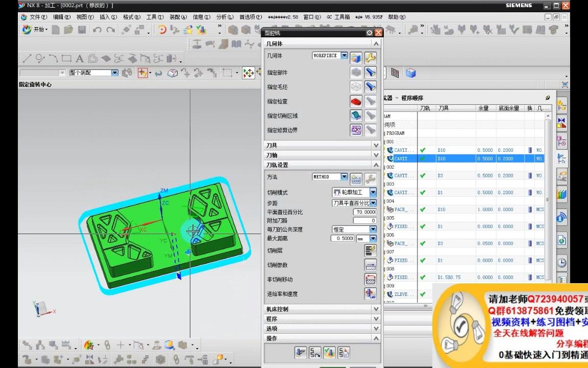Viewport: 588px width, 368px height.
Task: Click the Generate toolpath icon under 操作
Action: point(301,352)
